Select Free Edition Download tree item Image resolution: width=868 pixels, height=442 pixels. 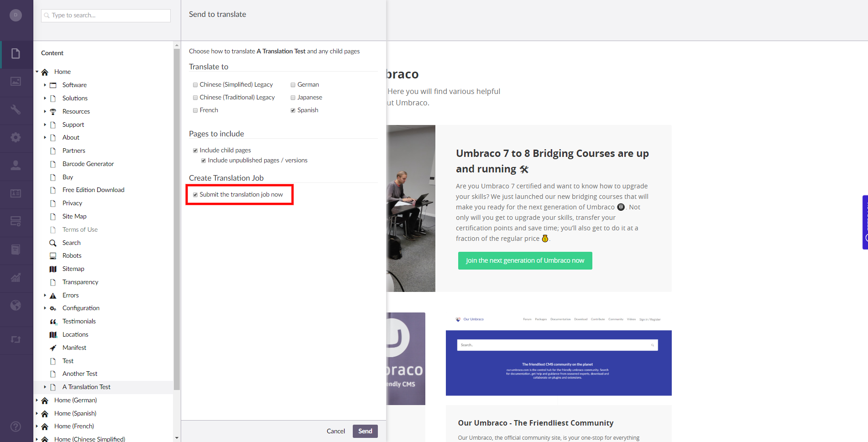click(94, 190)
